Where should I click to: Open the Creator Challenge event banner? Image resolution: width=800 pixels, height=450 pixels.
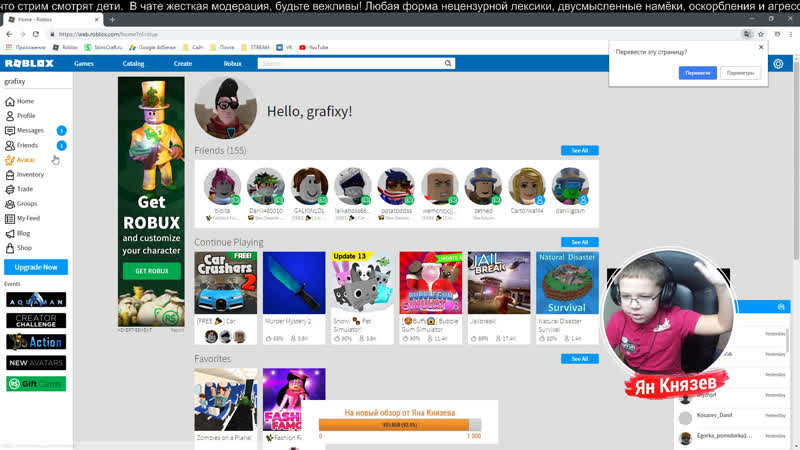[x=36, y=321]
